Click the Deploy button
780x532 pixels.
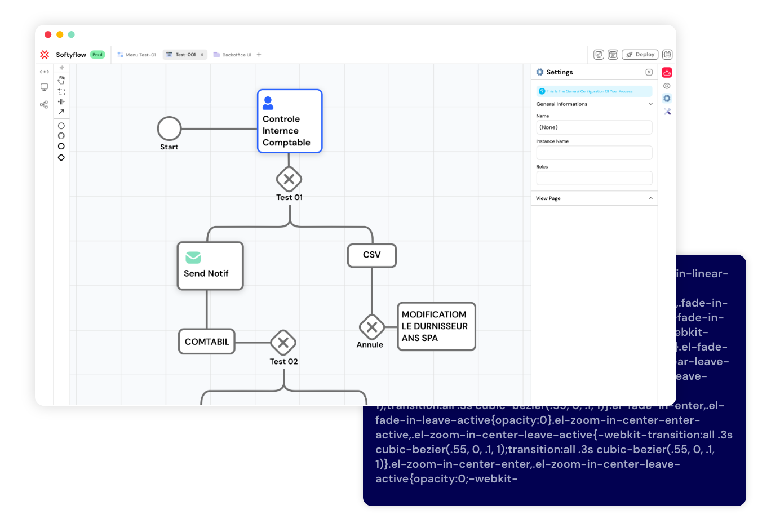pyautogui.click(x=640, y=55)
